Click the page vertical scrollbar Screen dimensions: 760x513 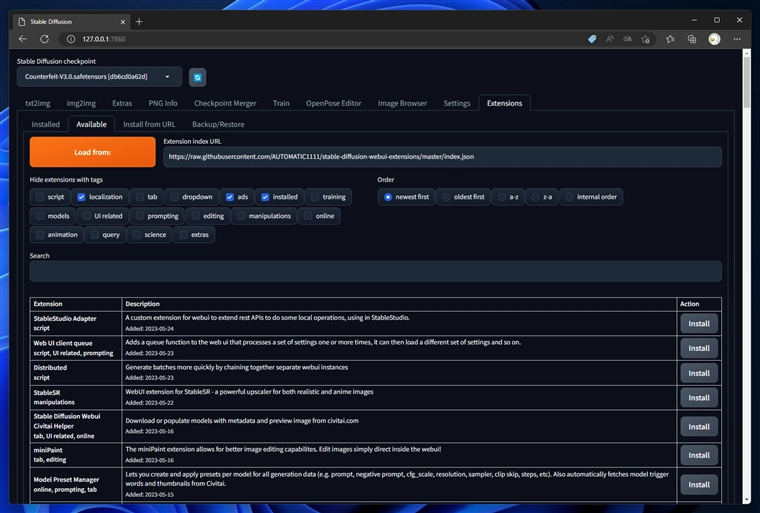pyautogui.click(x=746, y=82)
